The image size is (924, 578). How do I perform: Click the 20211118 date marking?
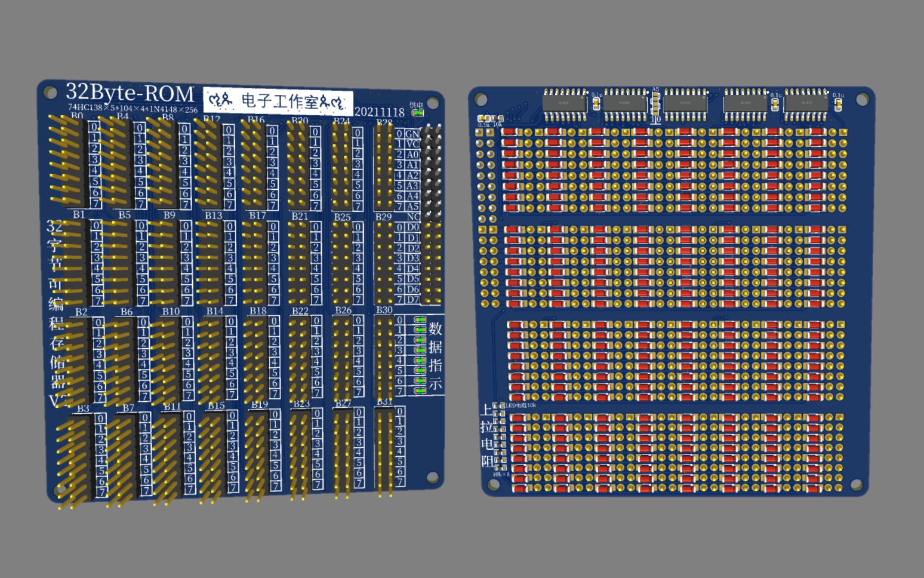pos(380,112)
